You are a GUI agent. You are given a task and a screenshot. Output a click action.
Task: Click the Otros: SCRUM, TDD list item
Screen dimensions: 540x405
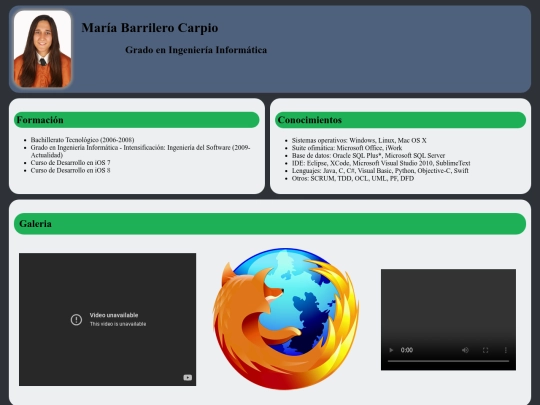point(353,178)
